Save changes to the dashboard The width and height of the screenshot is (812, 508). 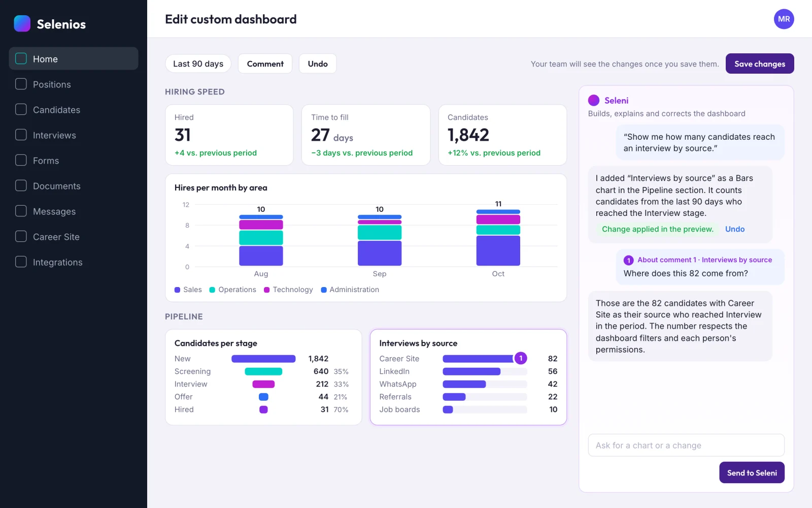click(760, 63)
